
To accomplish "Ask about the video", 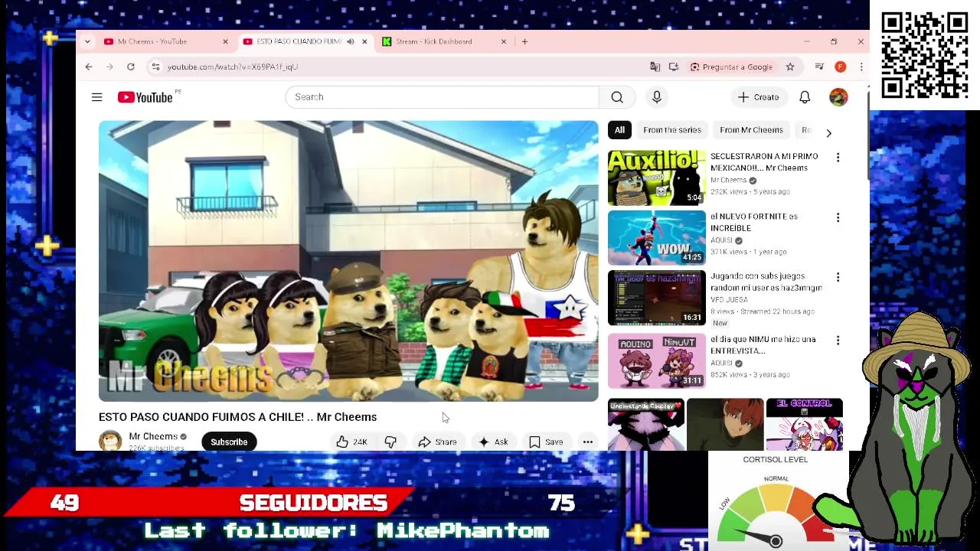I will pos(493,442).
